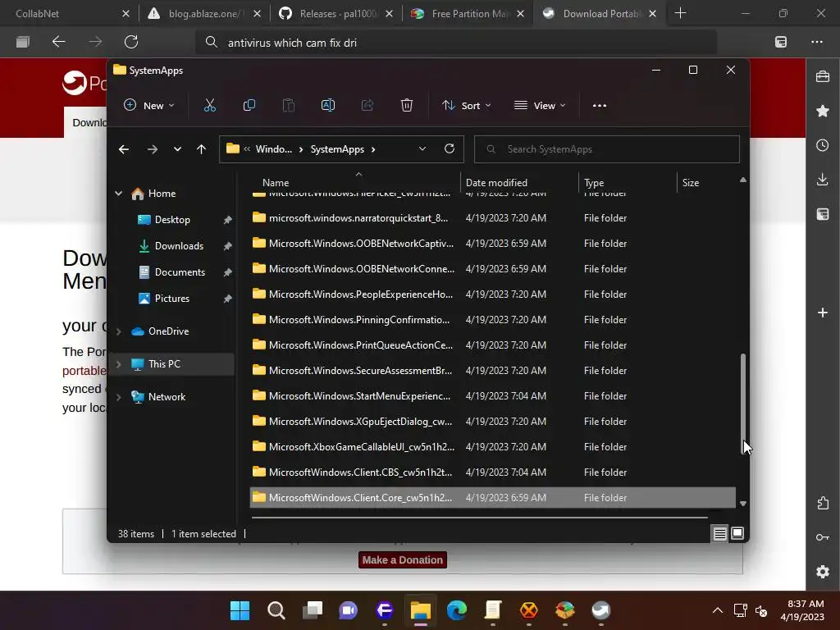Expand the OneDrive tree node
Image resolution: width=840 pixels, height=630 pixels.
(x=118, y=331)
